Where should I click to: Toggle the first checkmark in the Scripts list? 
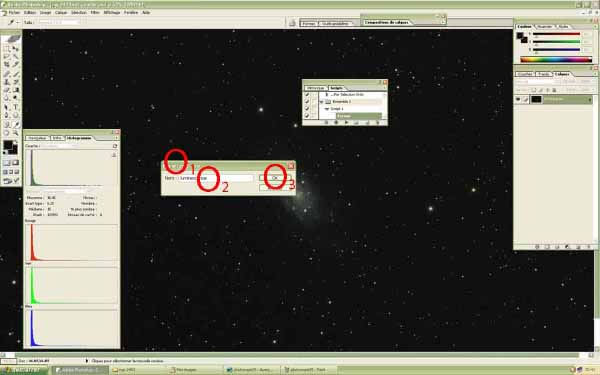click(x=307, y=95)
